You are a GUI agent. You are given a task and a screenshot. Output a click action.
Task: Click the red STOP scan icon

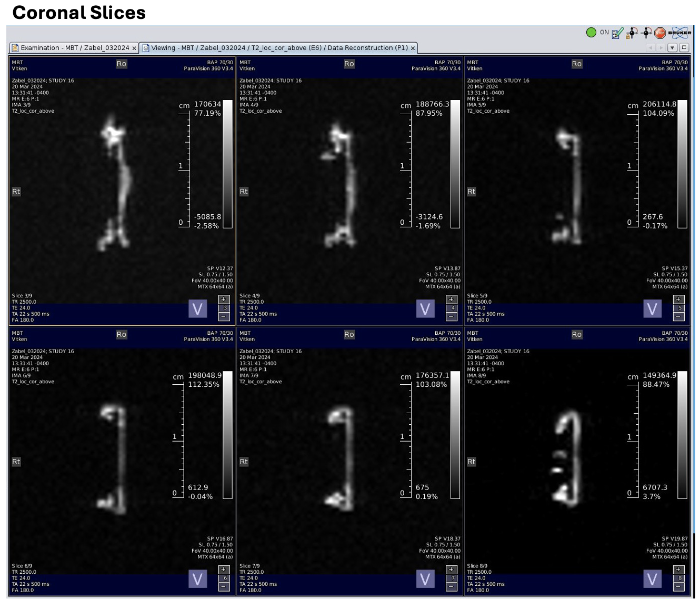tap(660, 33)
